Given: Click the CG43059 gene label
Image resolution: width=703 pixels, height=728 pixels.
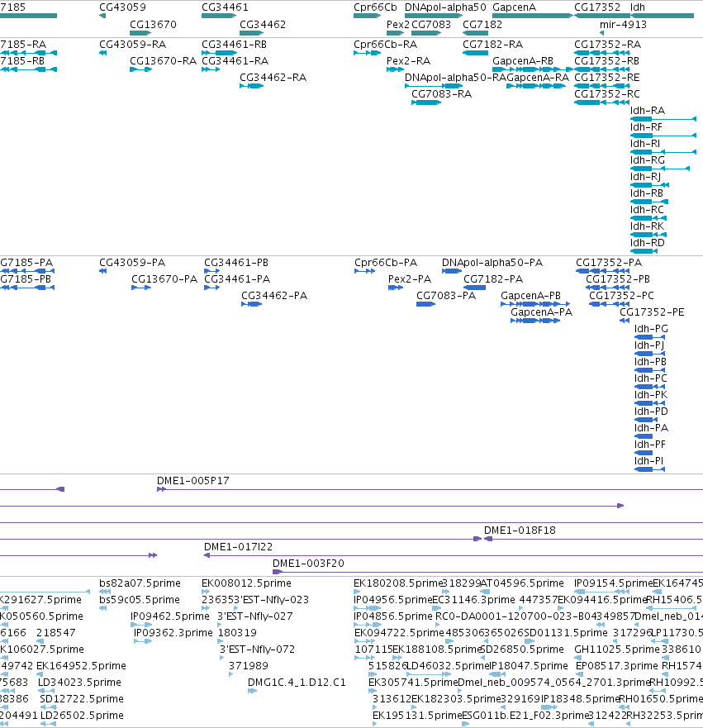Looking at the screenshot, I should 122,7.
